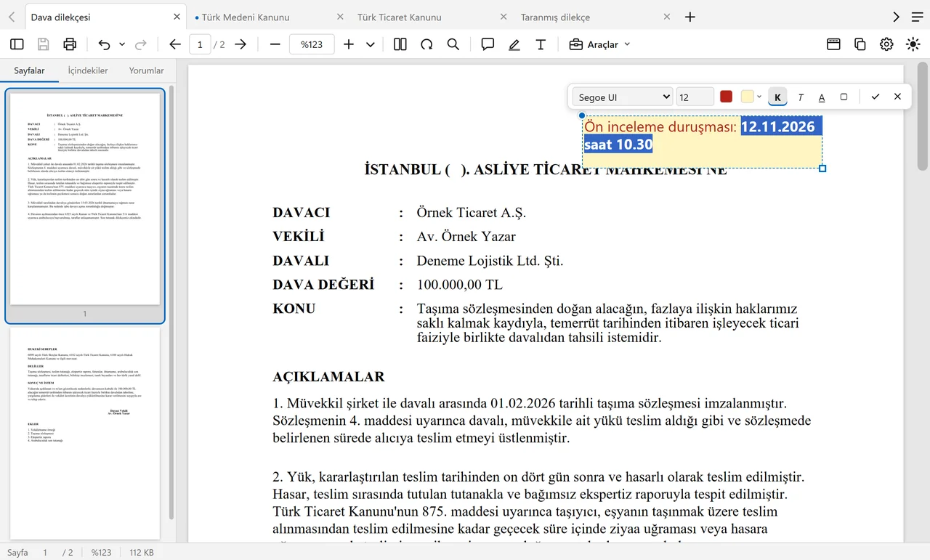Open the İçindekiler sidebar tab

coord(88,70)
